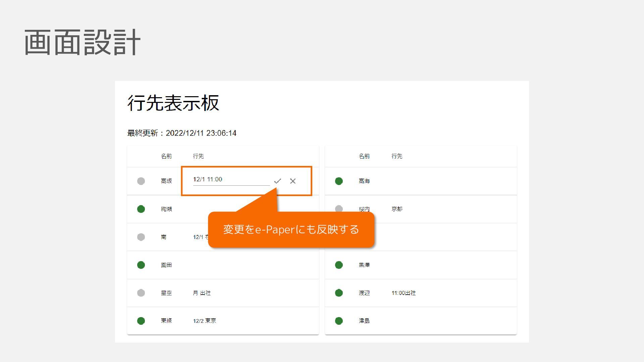Click 渡辺's destination 11:00出社
Viewport: 644px width, 362px height.
tap(404, 293)
